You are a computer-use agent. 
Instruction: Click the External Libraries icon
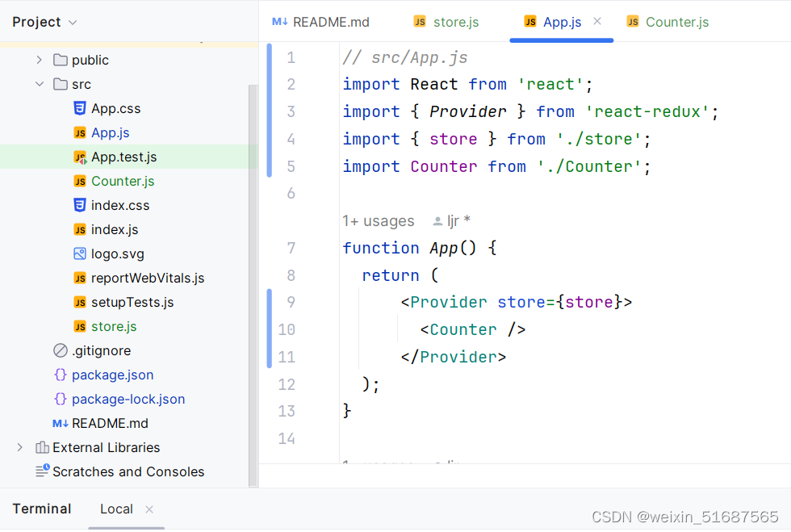[40, 447]
